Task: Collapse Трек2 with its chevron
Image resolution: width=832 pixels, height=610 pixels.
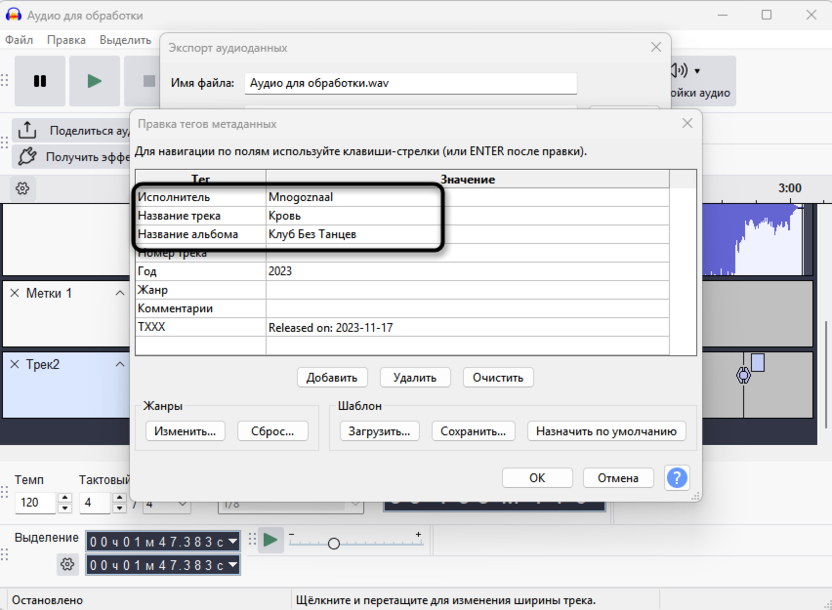Action: coord(119,364)
